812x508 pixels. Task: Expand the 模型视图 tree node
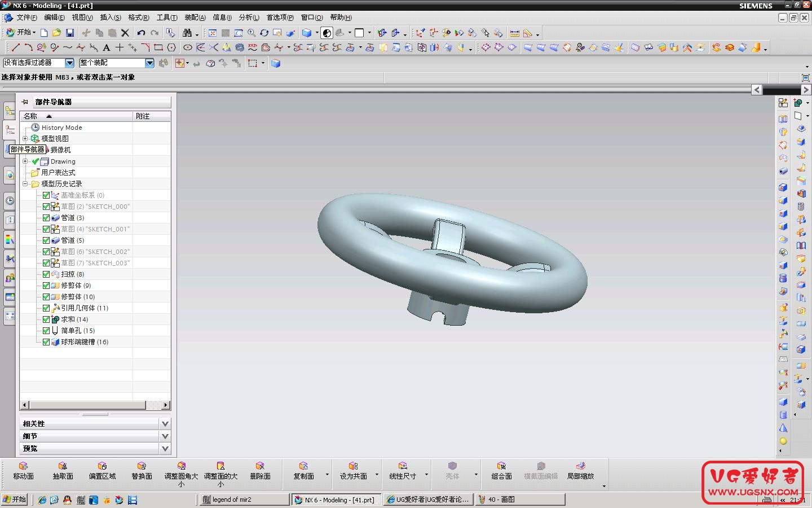coord(25,138)
